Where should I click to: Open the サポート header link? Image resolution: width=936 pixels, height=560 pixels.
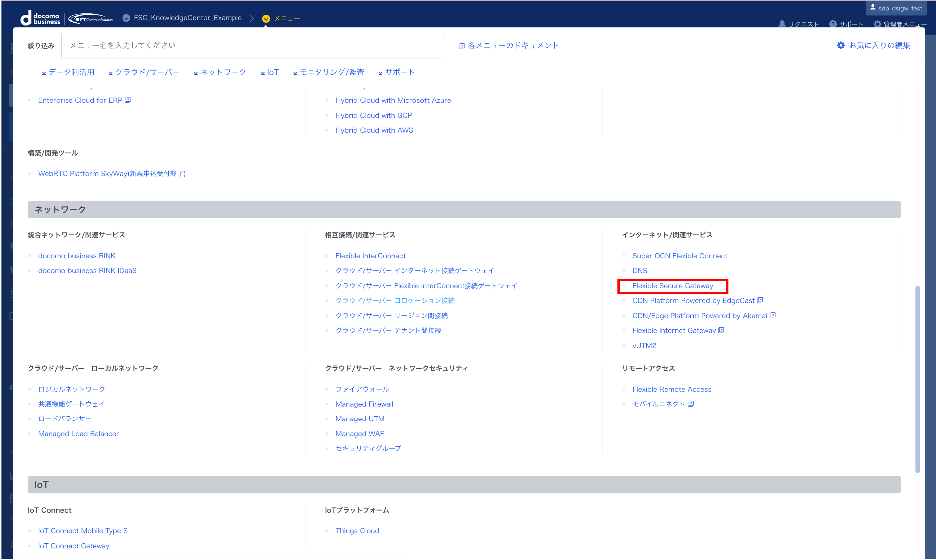click(846, 24)
